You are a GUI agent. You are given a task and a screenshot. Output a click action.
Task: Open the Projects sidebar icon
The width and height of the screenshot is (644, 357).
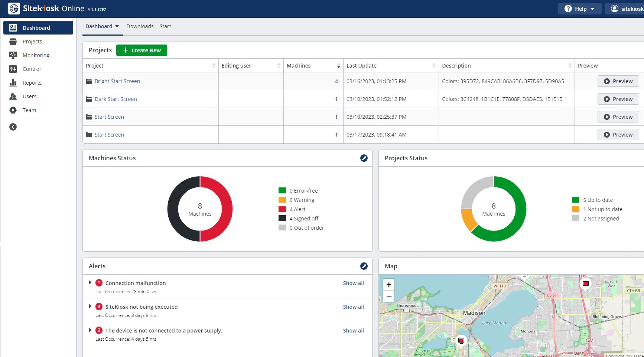(x=13, y=42)
